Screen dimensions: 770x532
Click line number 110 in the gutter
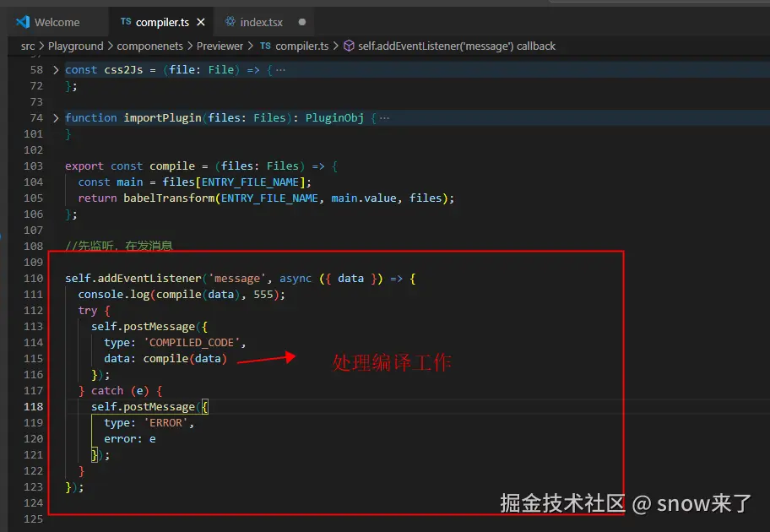(x=34, y=279)
